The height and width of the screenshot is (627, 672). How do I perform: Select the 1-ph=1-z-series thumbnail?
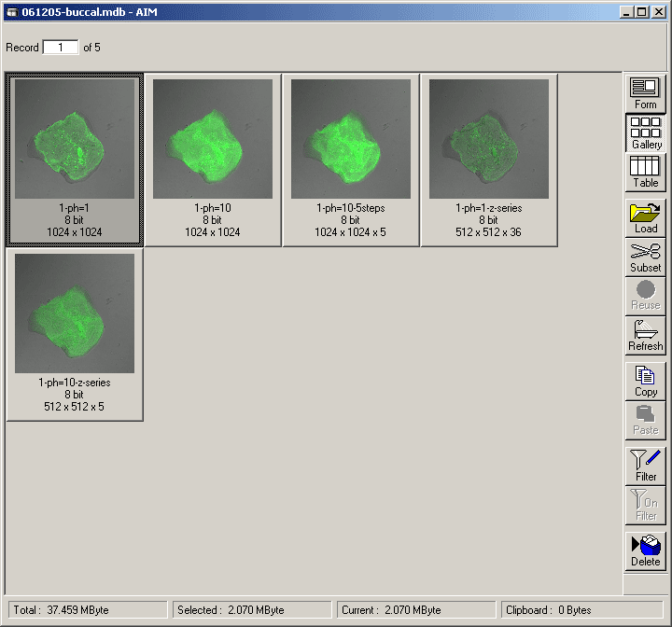pos(488,138)
